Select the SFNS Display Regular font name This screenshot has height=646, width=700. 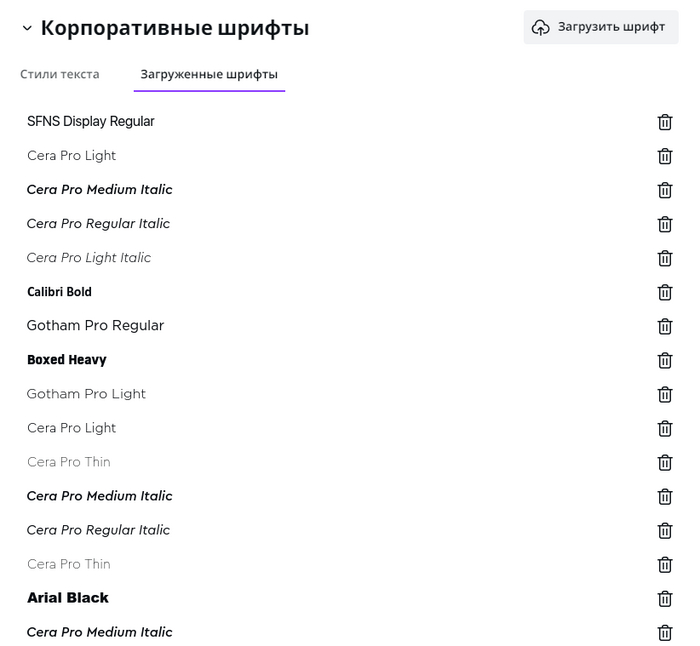point(91,122)
